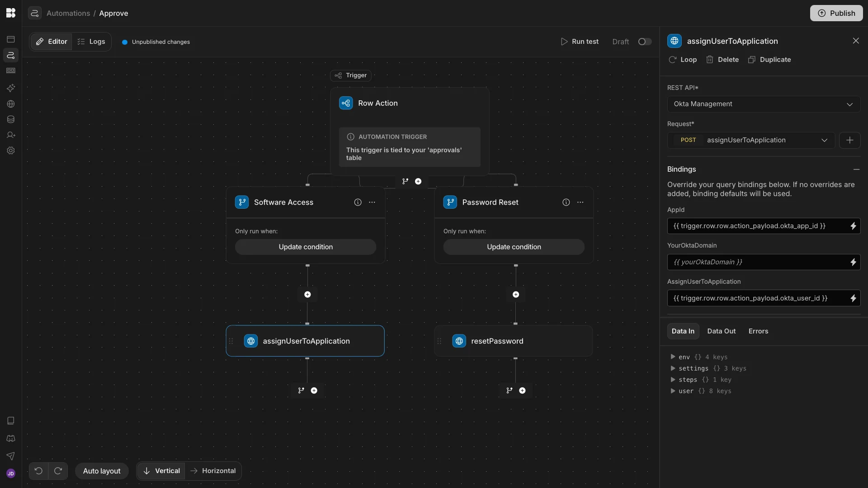Select Vertical layout direction
Image resolution: width=868 pixels, height=488 pixels.
pos(161,471)
